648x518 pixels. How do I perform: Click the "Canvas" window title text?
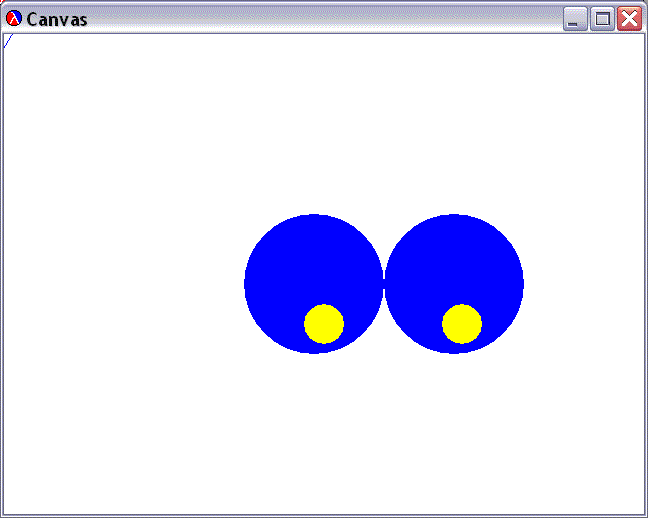[57, 19]
